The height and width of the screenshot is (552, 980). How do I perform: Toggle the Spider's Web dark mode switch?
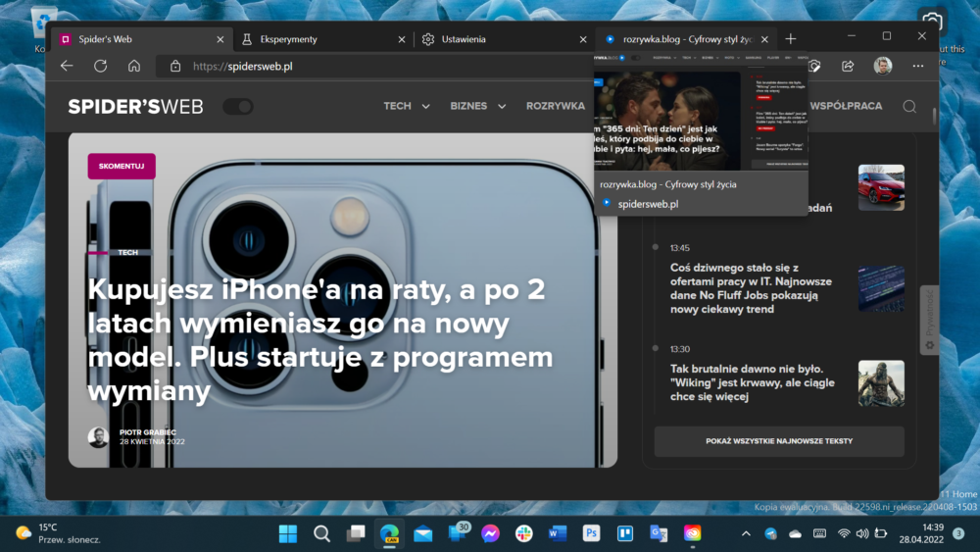238,107
